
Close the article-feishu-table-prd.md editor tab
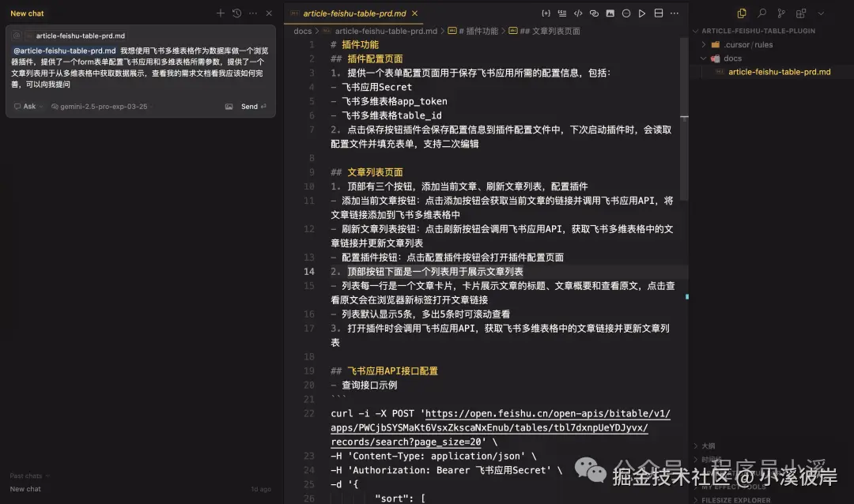point(415,13)
